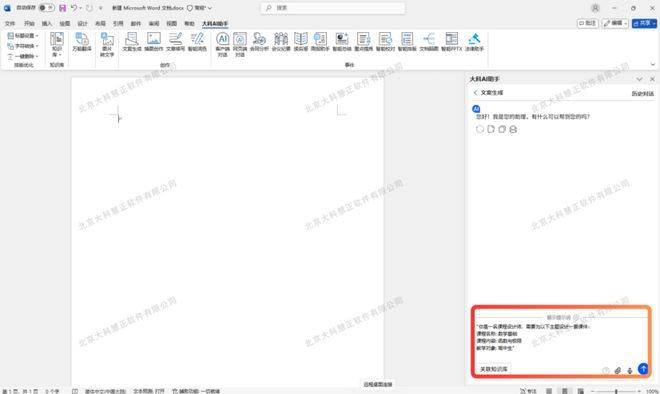Image resolution: width=660 pixels, height=394 pixels.
Task: Click the 智能排版 smart layout icon
Action: tap(407, 42)
